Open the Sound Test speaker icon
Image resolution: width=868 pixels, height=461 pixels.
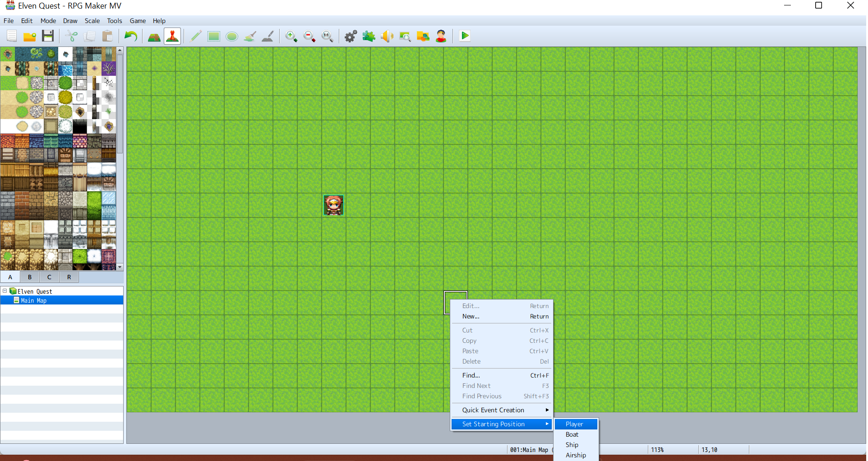click(x=387, y=36)
